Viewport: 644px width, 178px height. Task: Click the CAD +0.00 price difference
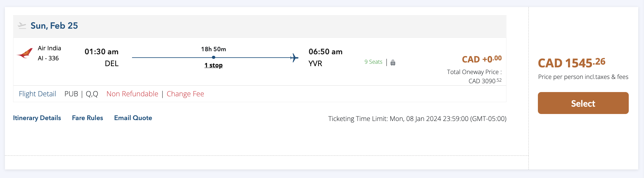click(x=481, y=59)
